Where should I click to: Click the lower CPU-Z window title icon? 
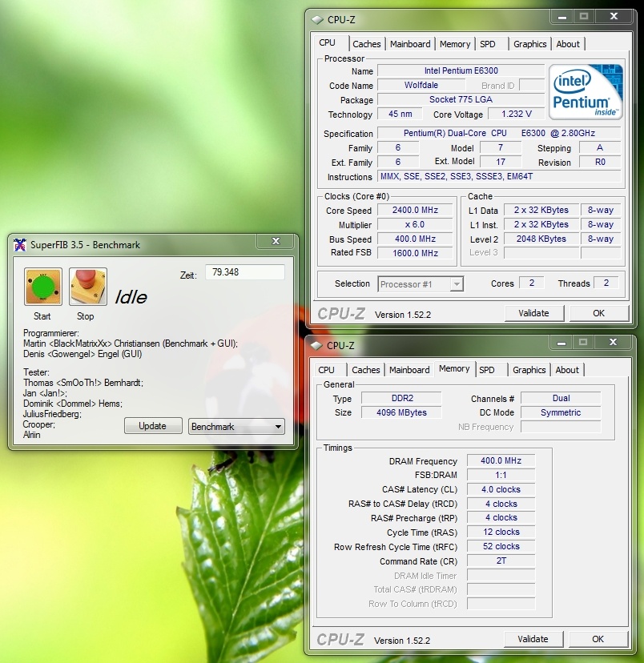(316, 346)
